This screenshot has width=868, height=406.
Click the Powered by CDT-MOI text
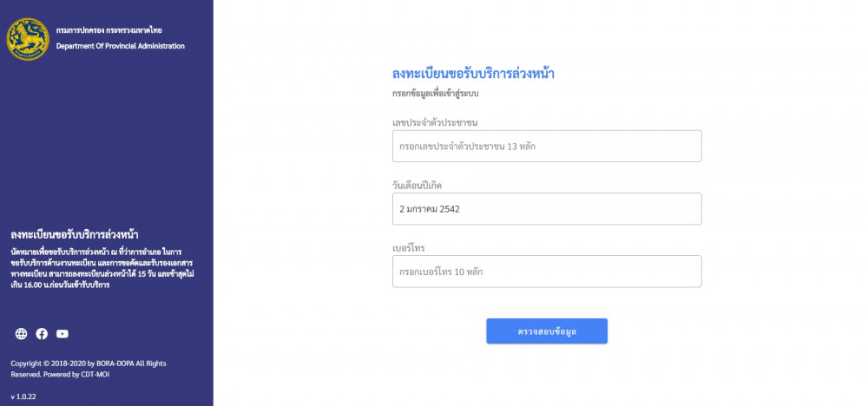coord(74,375)
